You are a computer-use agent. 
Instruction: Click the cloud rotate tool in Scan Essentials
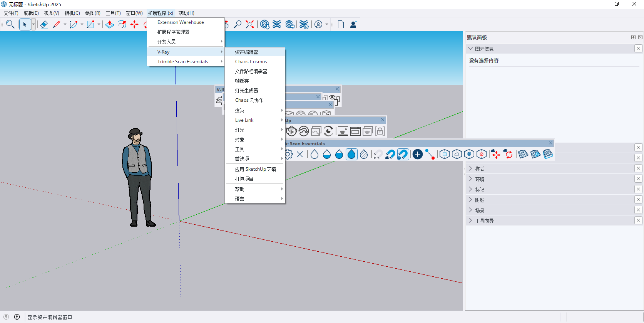click(508, 154)
